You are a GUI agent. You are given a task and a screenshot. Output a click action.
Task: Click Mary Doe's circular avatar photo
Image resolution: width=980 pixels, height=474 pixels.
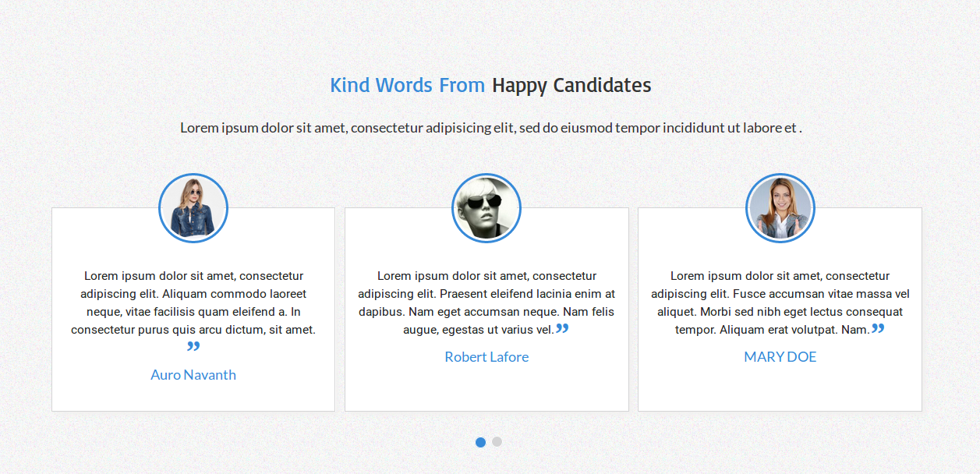click(780, 208)
